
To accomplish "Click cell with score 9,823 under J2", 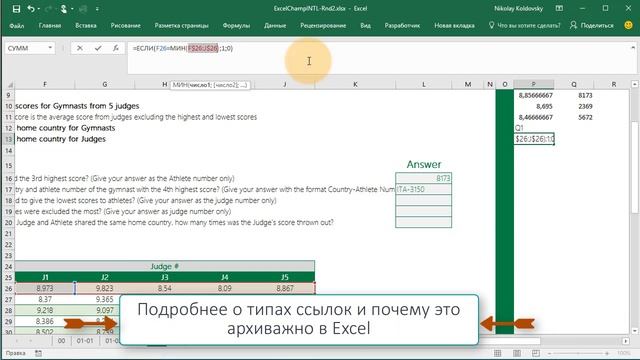I will pyautogui.click(x=104, y=289).
